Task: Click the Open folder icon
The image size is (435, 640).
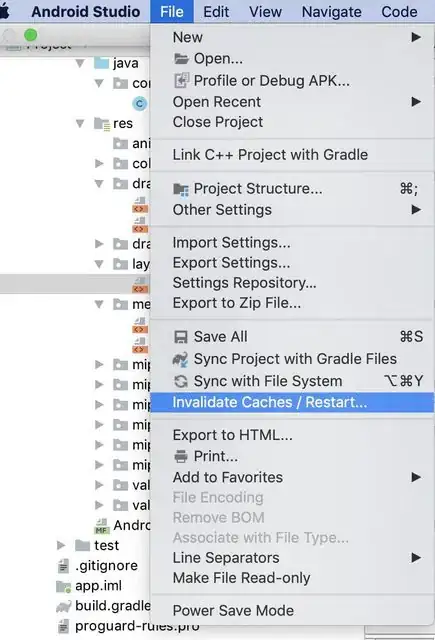Action: tap(181, 59)
